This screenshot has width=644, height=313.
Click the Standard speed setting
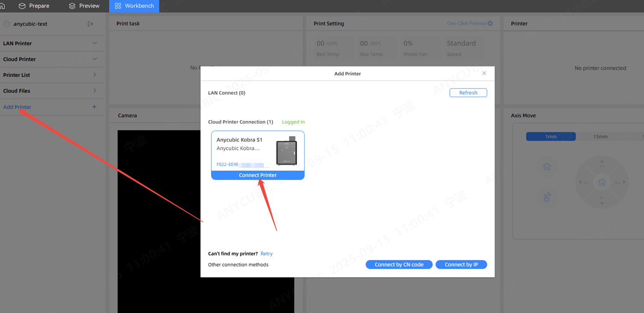[x=461, y=43]
